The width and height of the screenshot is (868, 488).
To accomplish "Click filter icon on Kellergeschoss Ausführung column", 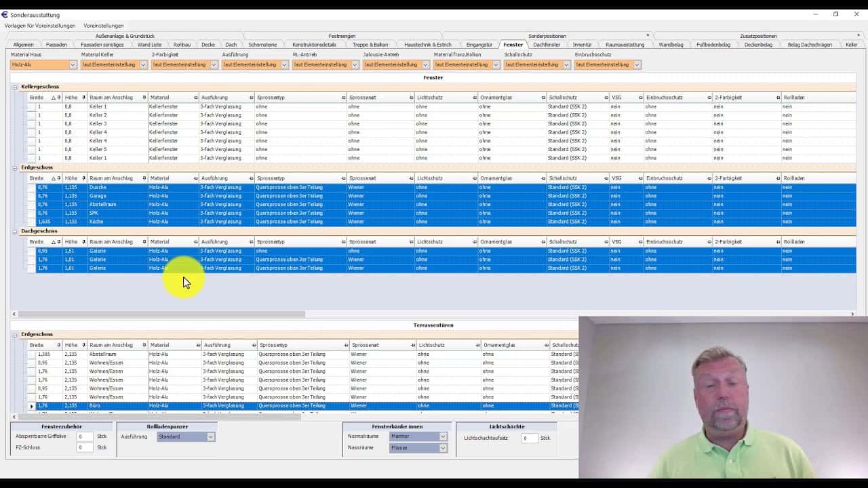I will tap(252, 98).
